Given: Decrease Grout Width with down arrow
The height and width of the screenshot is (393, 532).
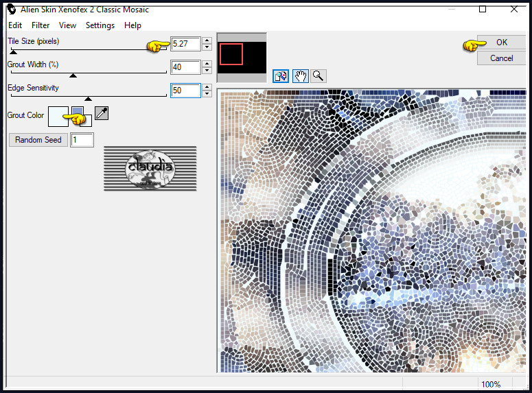Looking at the screenshot, I should tap(207, 71).
